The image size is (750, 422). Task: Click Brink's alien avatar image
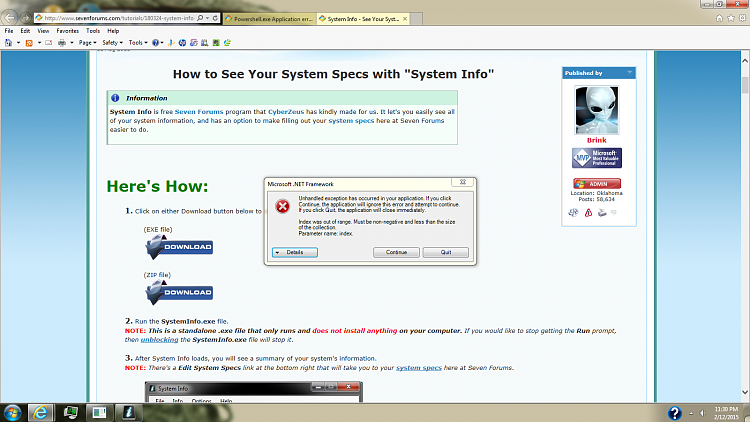pos(596,110)
